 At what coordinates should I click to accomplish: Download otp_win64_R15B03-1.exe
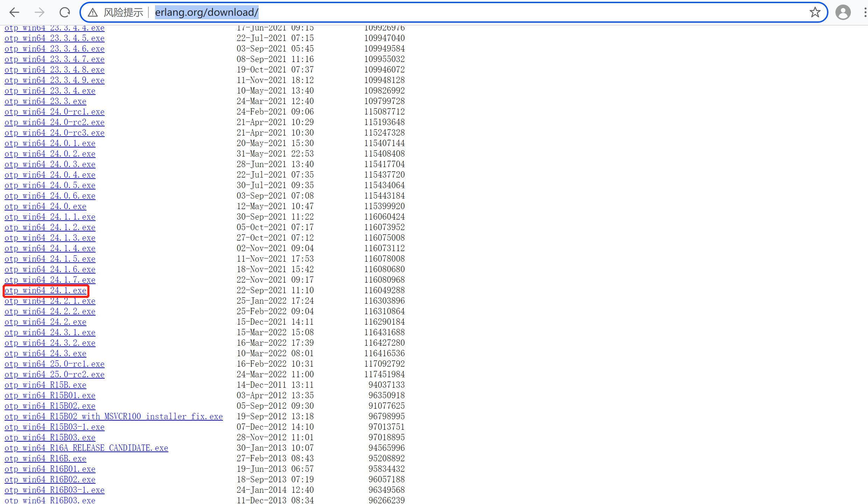(55, 427)
